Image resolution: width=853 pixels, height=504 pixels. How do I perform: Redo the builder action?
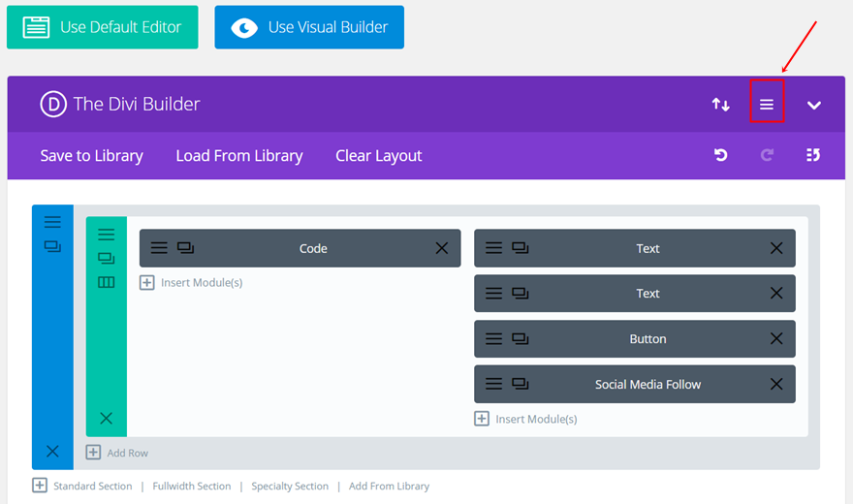coord(767,155)
